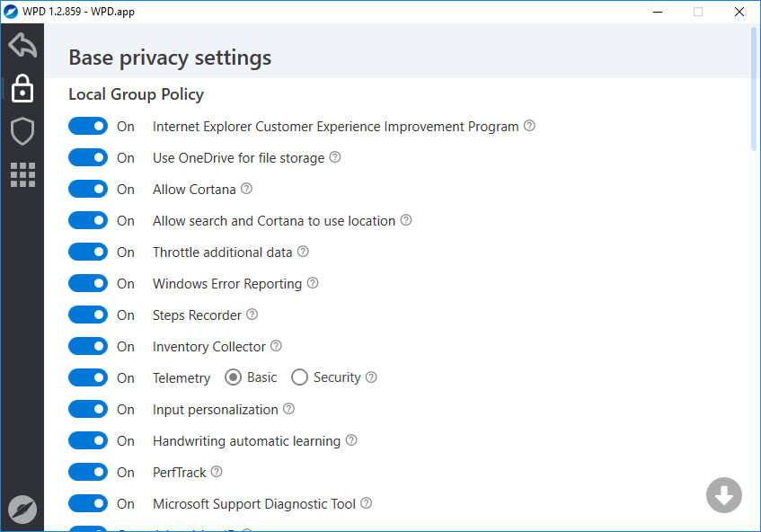Click the 'Allow Cortana' label text
The width and height of the screenshot is (761, 532).
tap(194, 190)
